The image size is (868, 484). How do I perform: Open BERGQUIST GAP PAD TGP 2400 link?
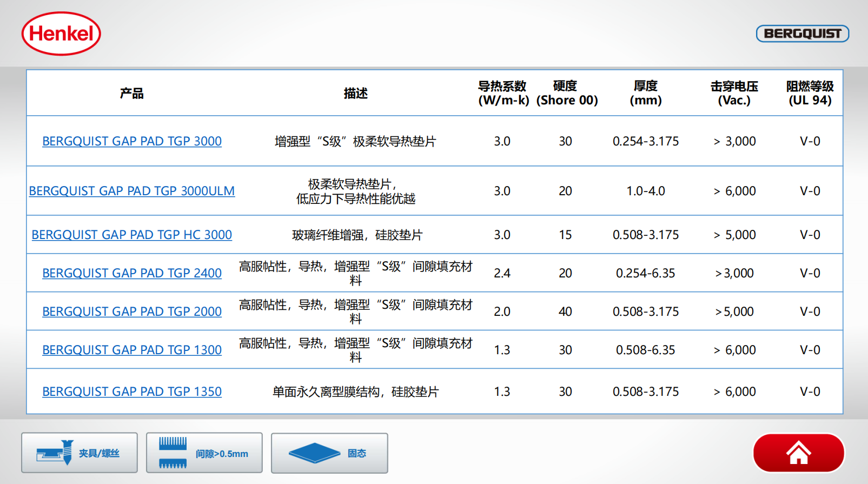pyautogui.click(x=132, y=273)
